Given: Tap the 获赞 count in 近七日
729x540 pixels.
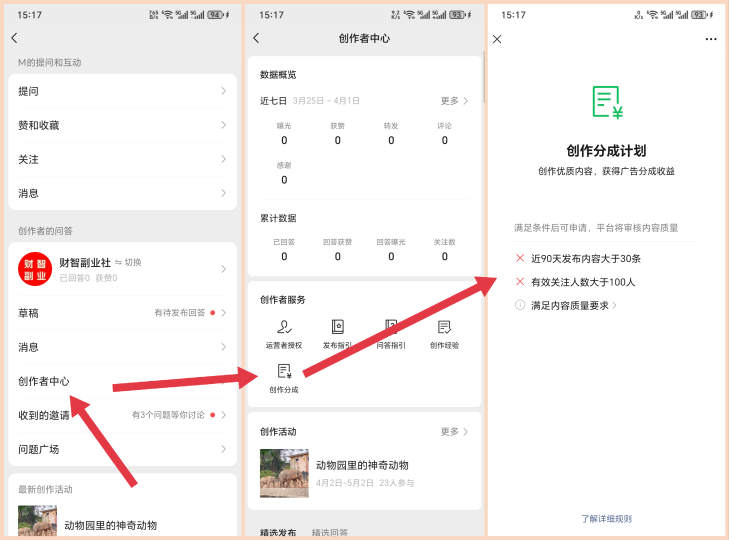Looking at the screenshot, I should pos(338,140).
